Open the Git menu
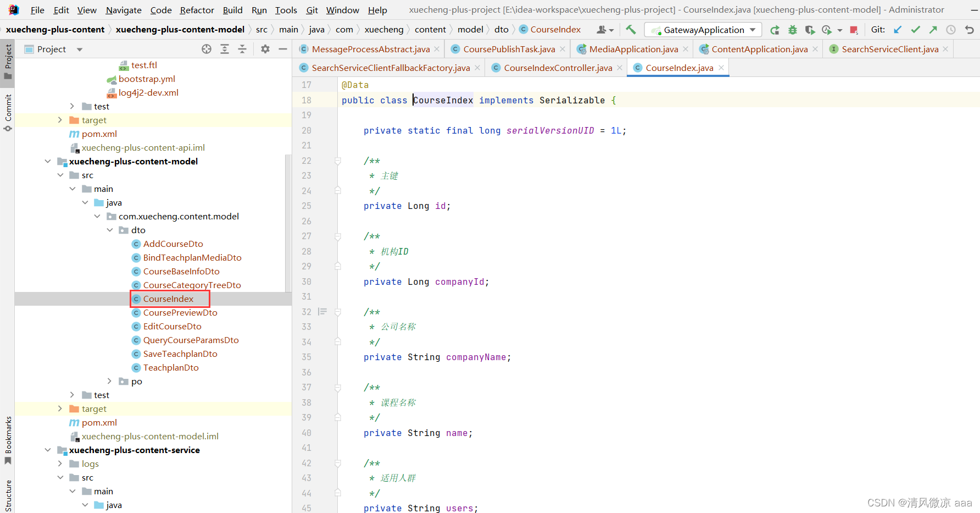The image size is (980, 513). click(312, 10)
